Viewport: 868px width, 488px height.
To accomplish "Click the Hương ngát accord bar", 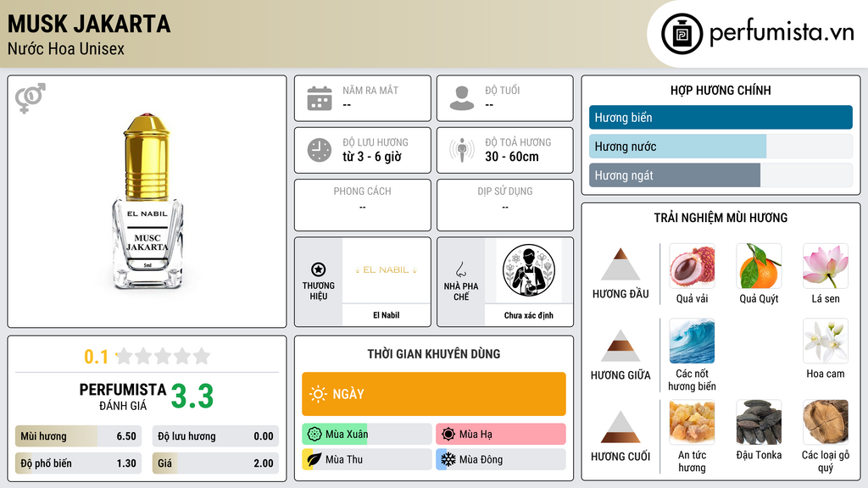I will 721,175.
